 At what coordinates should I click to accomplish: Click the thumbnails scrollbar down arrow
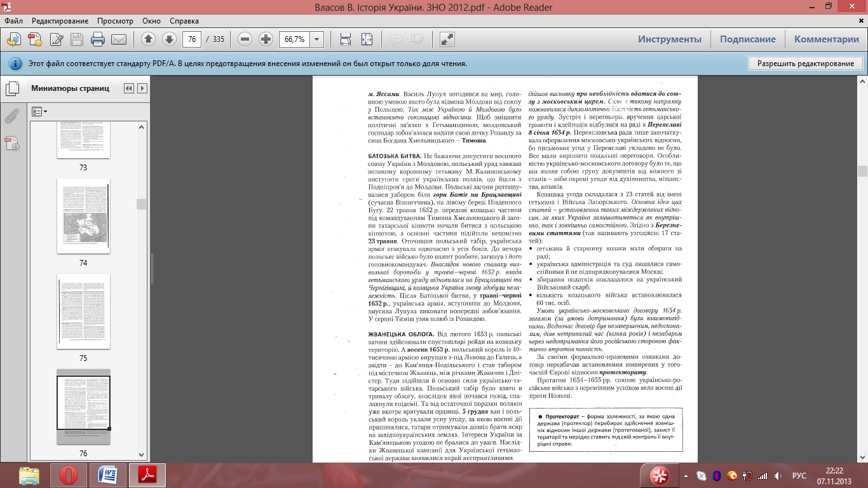[142, 456]
